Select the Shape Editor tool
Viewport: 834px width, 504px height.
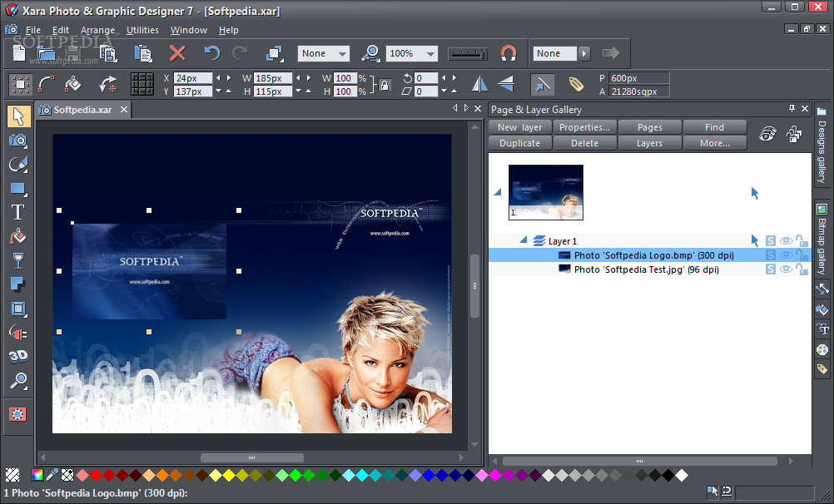point(18,165)
